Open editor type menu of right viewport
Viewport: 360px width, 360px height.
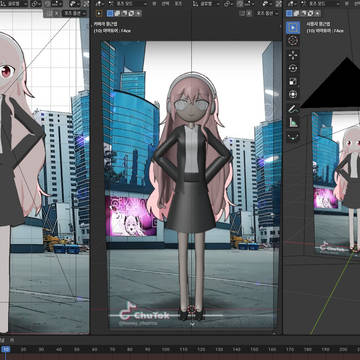click(x=291, y=4)
